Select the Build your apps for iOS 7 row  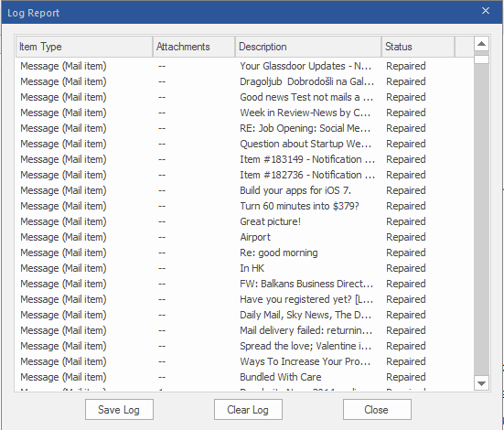tap(244, 190)
